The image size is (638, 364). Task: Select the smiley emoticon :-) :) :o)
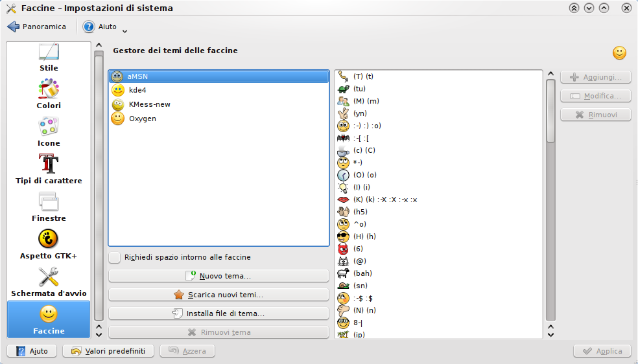[438, 126]
